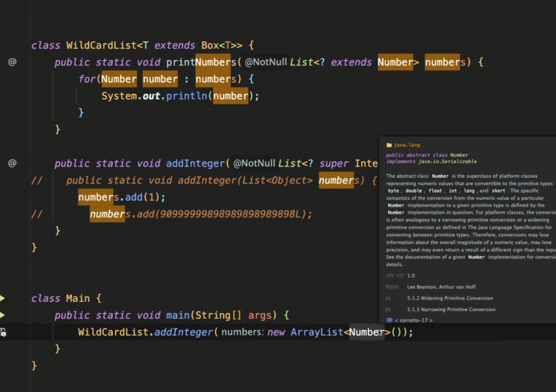
Task: Click "System" in the println statement
Action: pos(119,96)
